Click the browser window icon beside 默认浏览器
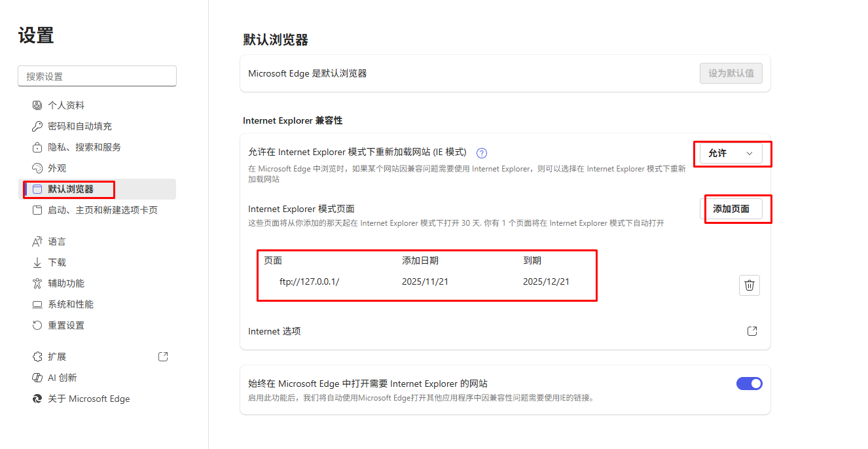Screen dimensions: 868x449 (x=37, y=189)
